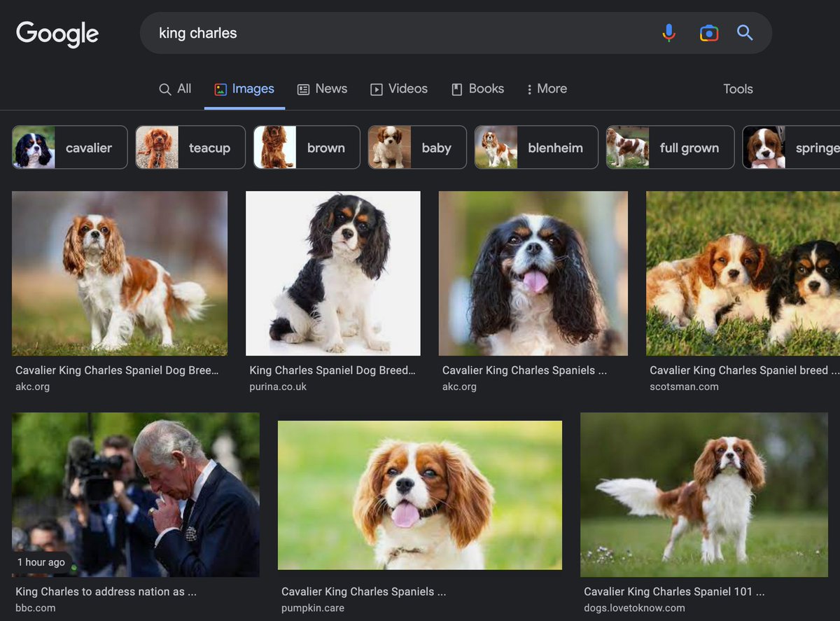Click the pumpkin.care source text
The width and height of the screenshot is (840, 621).
tap(313, 608)
